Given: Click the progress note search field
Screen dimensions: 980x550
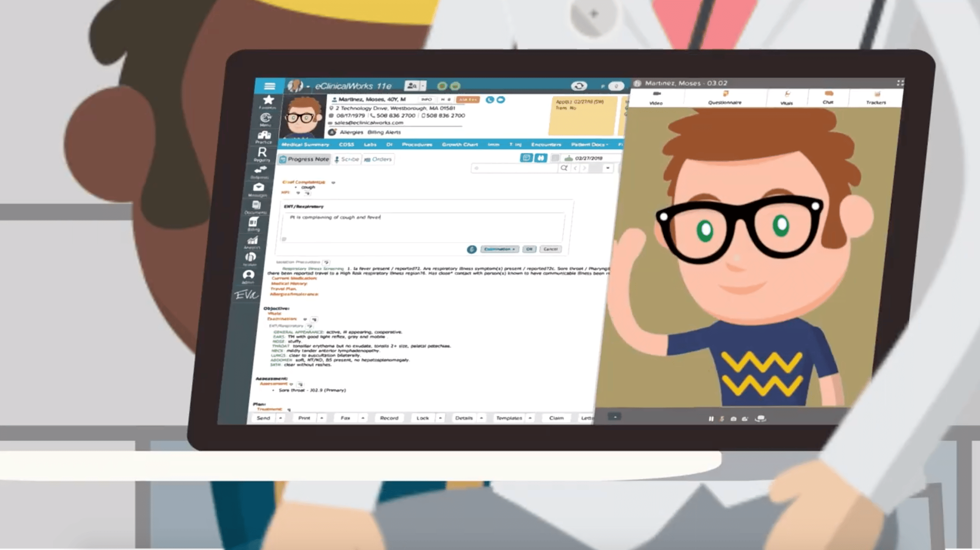Looking at the screenshot, I should click(515, 168).
